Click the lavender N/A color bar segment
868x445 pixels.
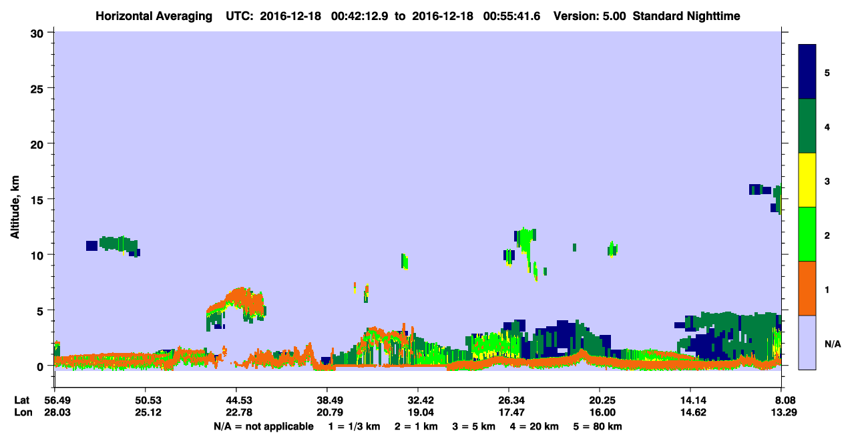(x=807, y=342)
